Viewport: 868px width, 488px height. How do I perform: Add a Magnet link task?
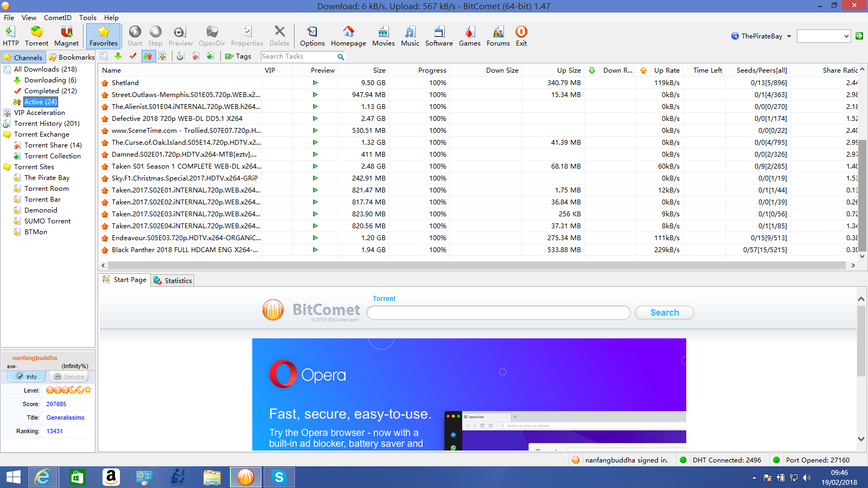tap(66, 36)
